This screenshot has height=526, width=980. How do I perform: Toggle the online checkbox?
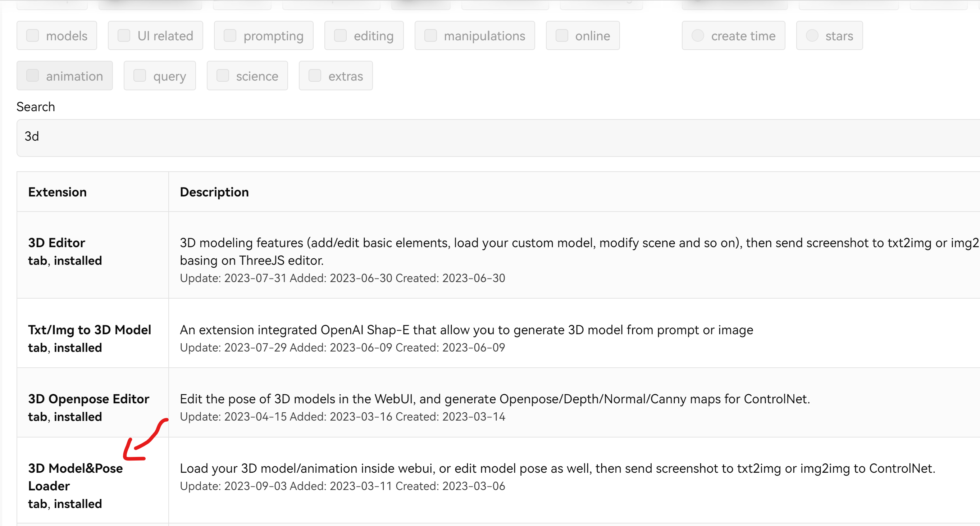point(562,36)
